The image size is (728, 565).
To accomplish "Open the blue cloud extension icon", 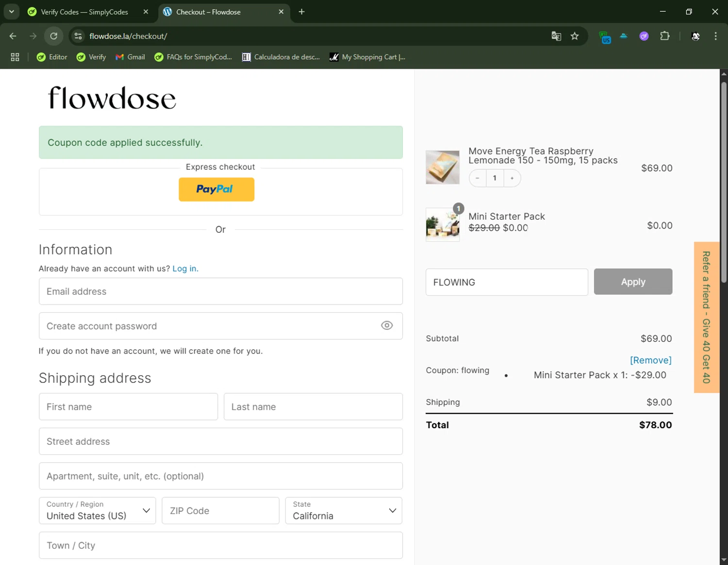I will 624,36.
